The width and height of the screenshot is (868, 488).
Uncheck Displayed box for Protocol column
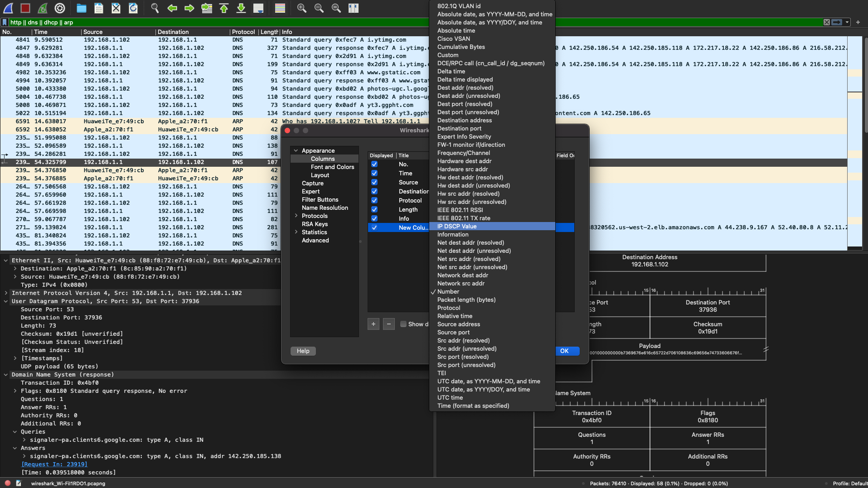(x=374, y=200)
